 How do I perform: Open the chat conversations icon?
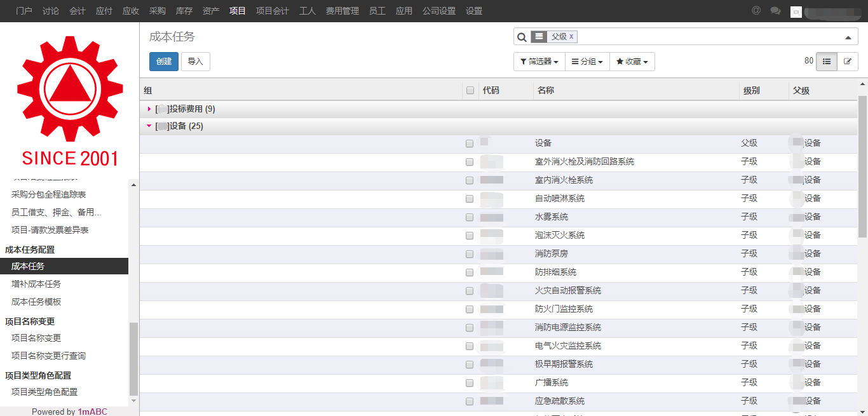point(775,11)
